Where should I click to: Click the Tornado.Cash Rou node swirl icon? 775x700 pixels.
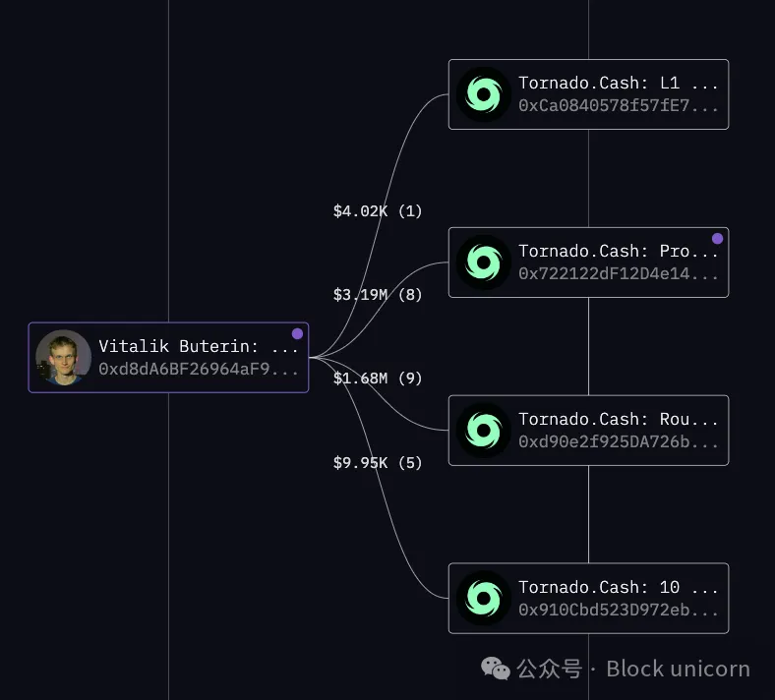click(483, 431)
